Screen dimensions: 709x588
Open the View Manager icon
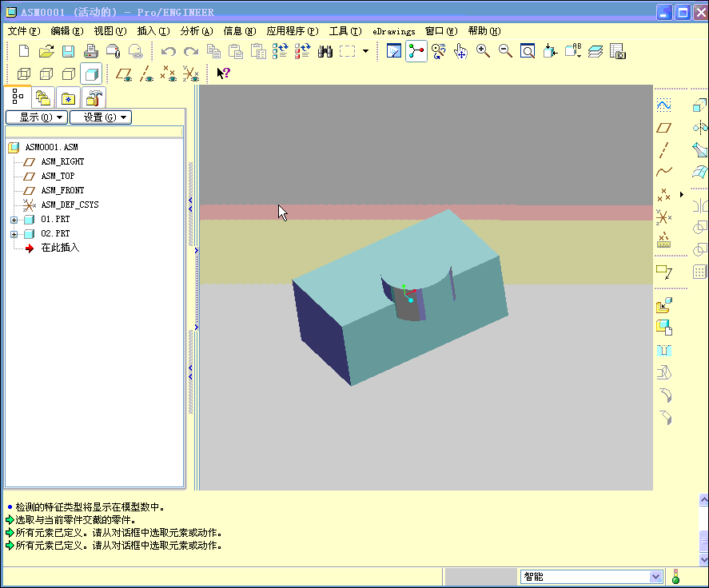(617, 51)
